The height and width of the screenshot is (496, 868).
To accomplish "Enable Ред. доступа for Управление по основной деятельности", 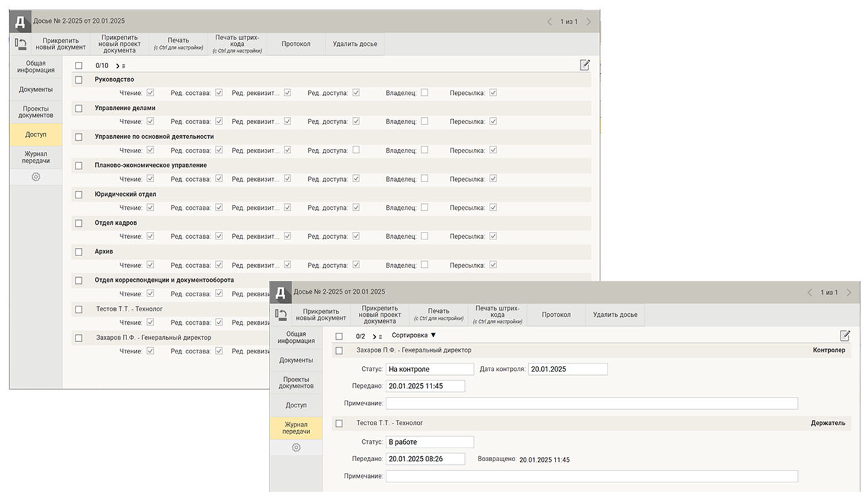I will click(x=356, y=149).
